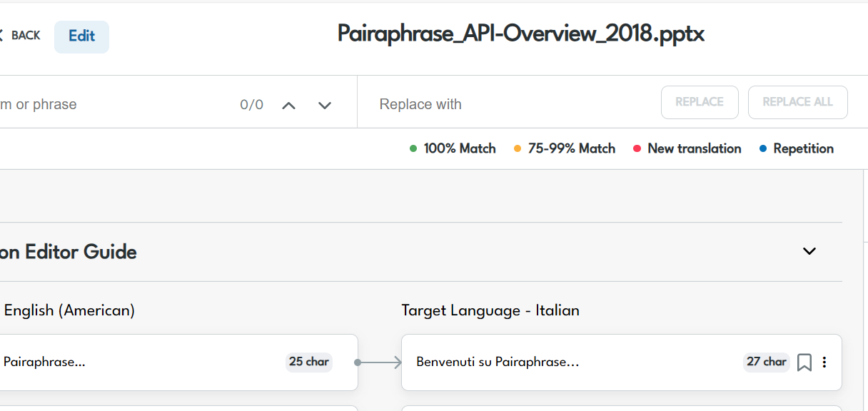The height and width of the screenshot is (411, 868).
Task: Toggle the Repetition match filter
Action: coord(796,148)
